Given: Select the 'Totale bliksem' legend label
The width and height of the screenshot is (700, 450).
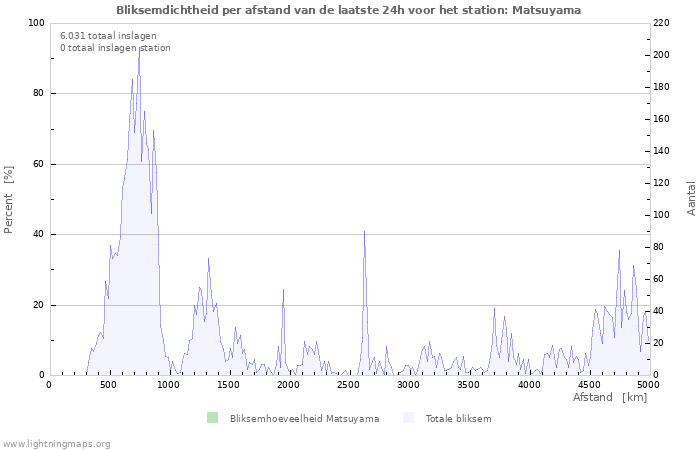Looking at the screenshot, I should click(458, 418).
